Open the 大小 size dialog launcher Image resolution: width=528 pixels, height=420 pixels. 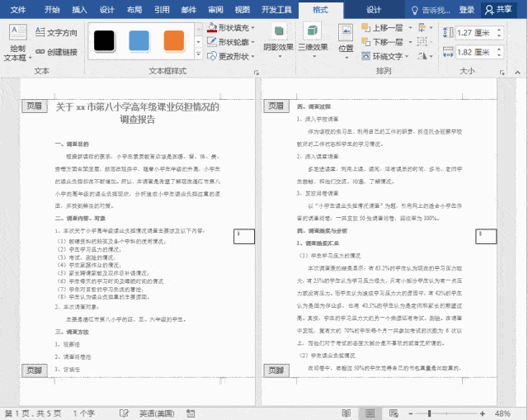pos(502,73)
